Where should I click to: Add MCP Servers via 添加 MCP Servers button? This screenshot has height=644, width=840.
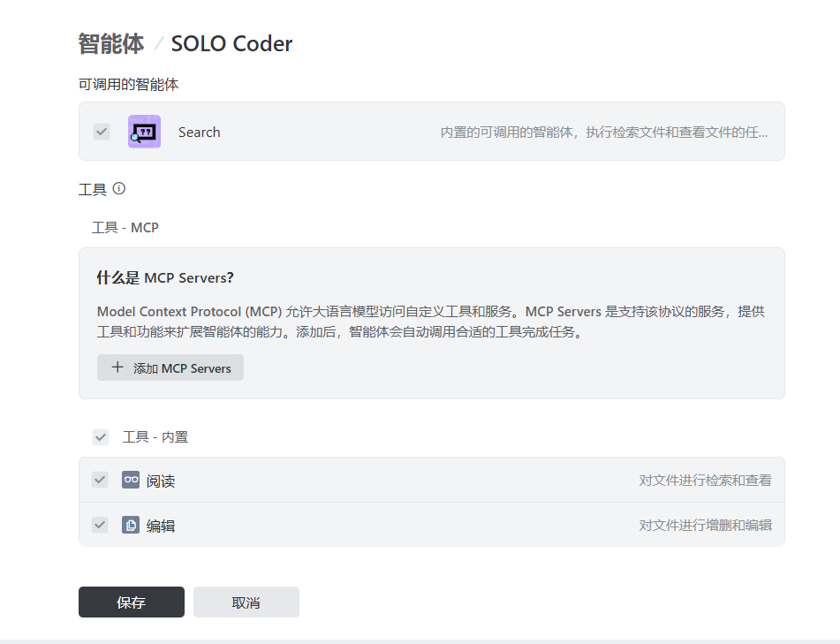click(170, 367)
